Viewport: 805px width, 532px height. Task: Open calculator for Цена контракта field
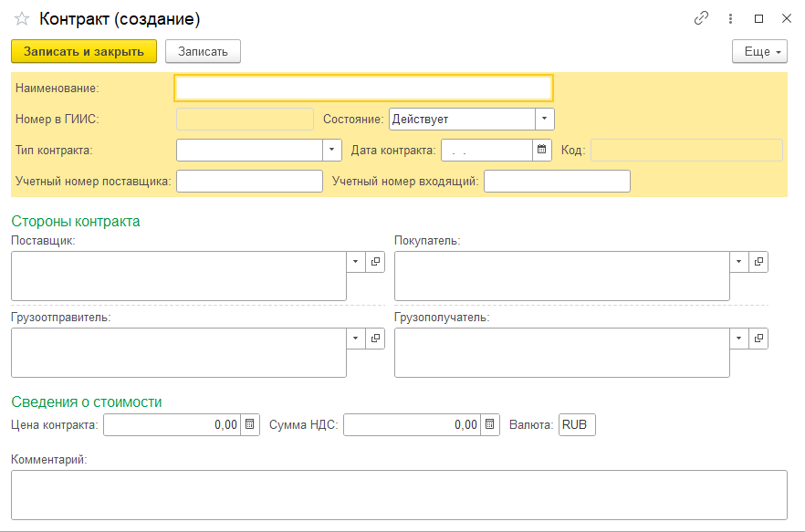click(250, 424)
